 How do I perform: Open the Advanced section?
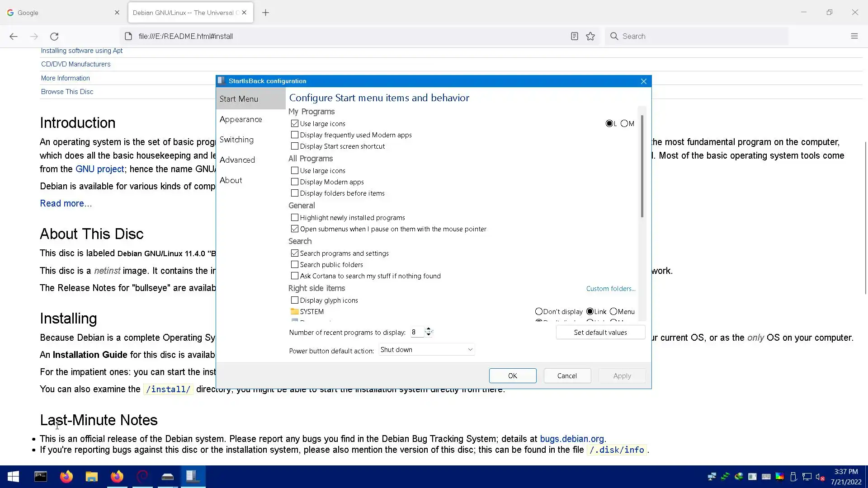coord(237,160)
